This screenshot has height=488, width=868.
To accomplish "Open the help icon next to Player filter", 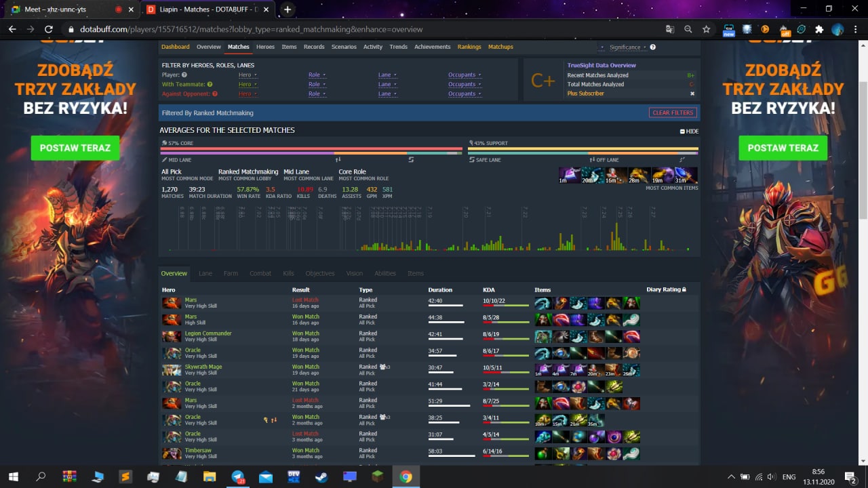I will coord(184,75).
